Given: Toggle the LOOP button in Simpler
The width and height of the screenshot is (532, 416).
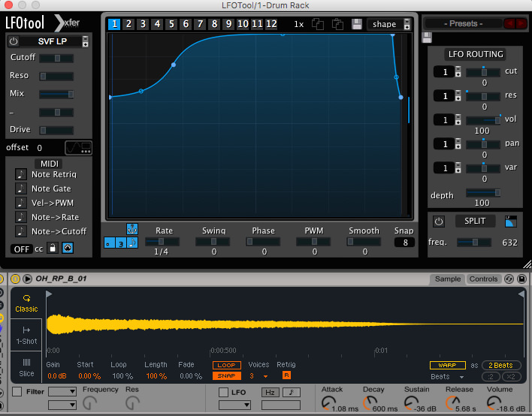Looking at the screenshot, I should tap(227, 365).
